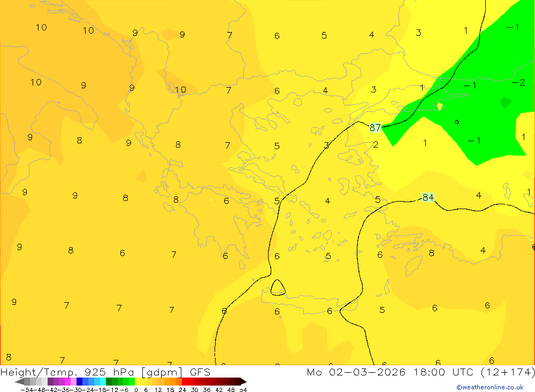
Task: Pick the gray left arrow legend swatch
Action: pyautogui.click(x=19, y=382)
